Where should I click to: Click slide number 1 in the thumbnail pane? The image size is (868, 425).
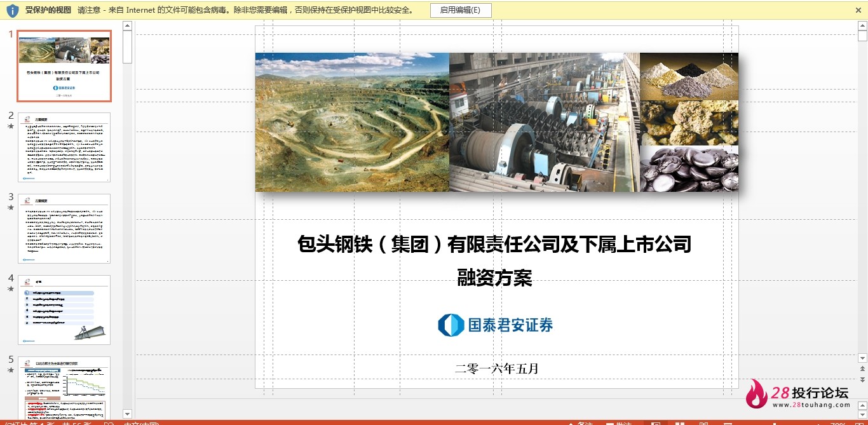point(11,34)
